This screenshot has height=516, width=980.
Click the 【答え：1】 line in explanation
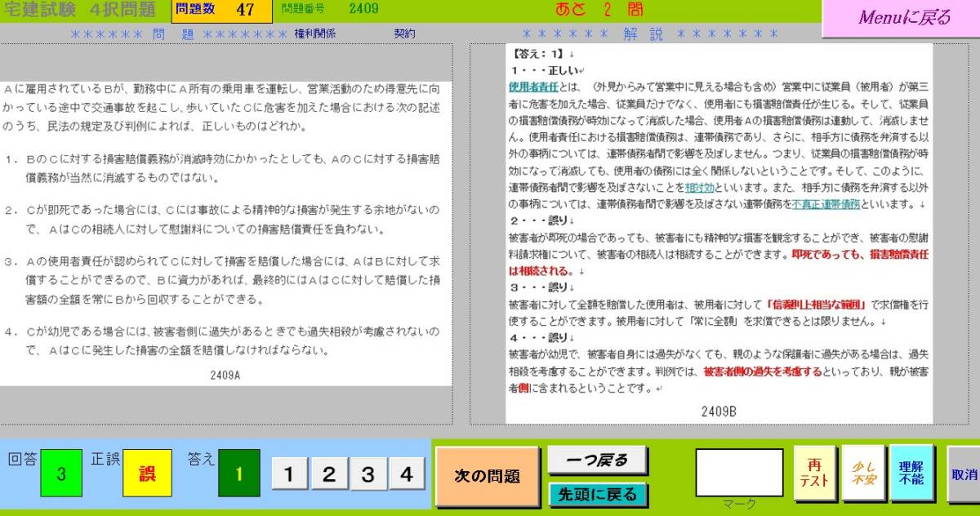[539, 55]
